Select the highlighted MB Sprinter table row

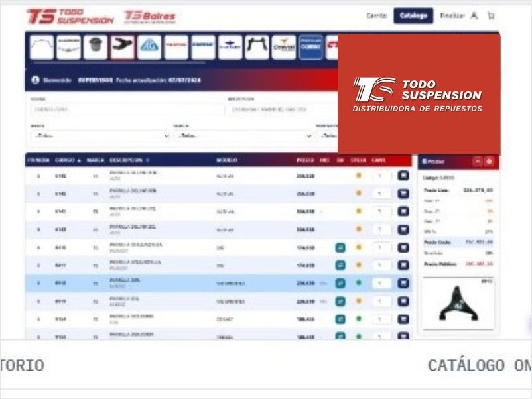(218, 283)
